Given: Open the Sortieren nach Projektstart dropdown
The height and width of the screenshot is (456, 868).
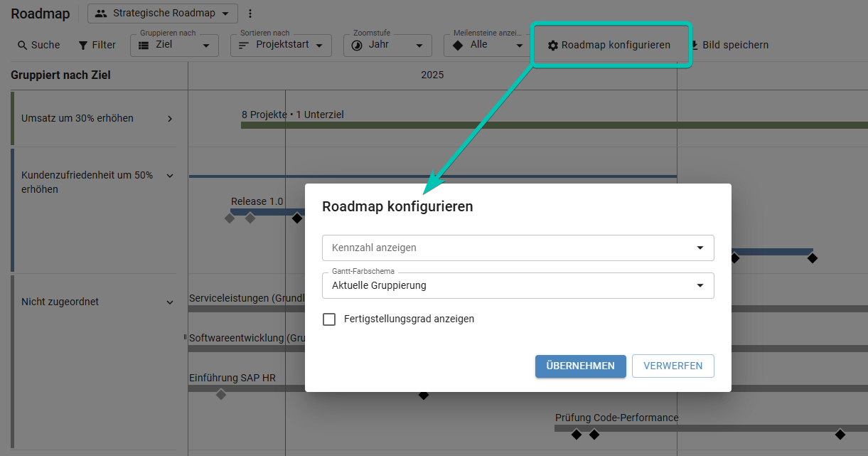Looking at the screenshot, I should point(282,45).
